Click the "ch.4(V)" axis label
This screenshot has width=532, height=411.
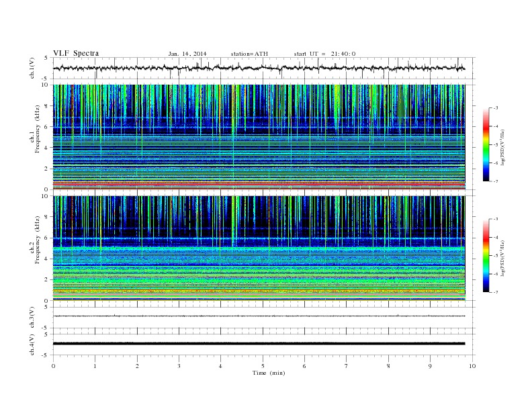32,345
